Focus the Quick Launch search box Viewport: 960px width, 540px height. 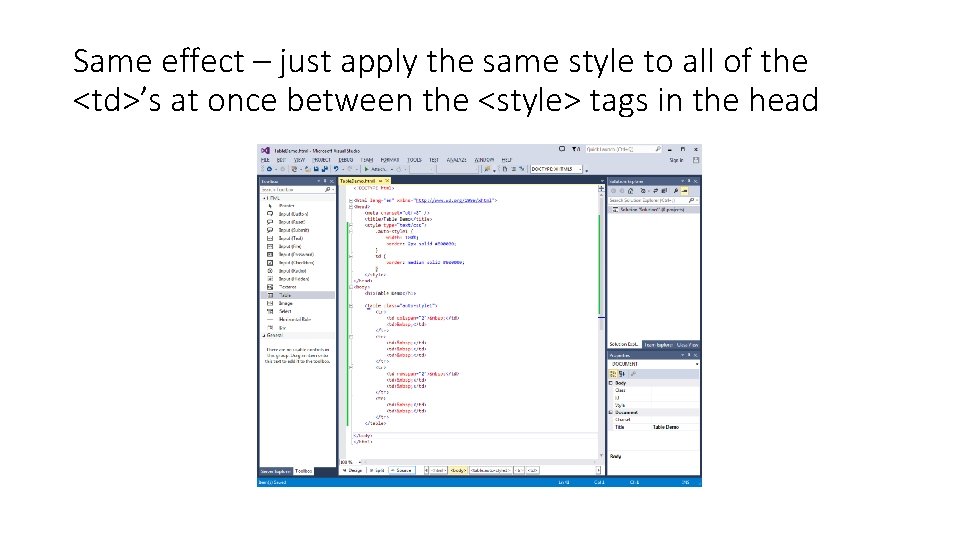point(623,149)
